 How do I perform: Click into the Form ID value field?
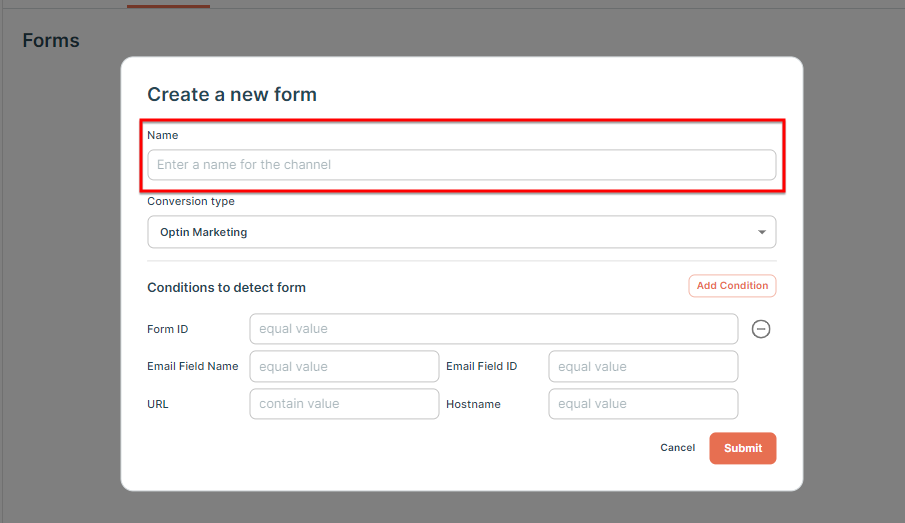pyautogui.click(x=494, y=329)
